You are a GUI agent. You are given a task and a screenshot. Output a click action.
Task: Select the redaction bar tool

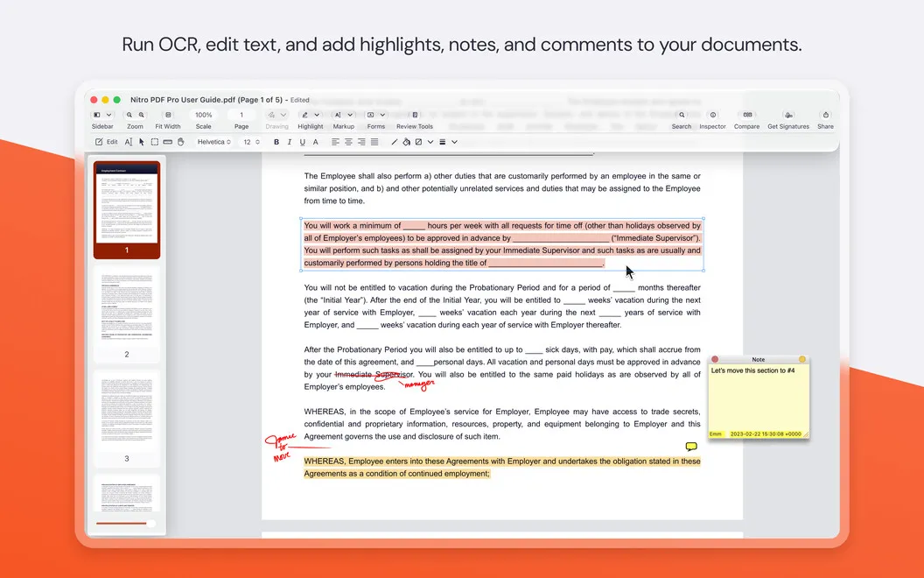(167, 142)
